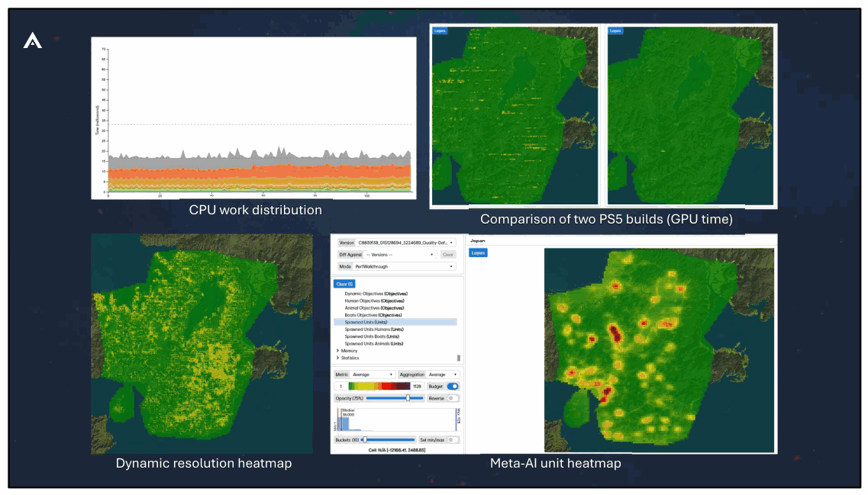Click the minimum value field showing 1
The image size is (868, 495).
[341, 387]
